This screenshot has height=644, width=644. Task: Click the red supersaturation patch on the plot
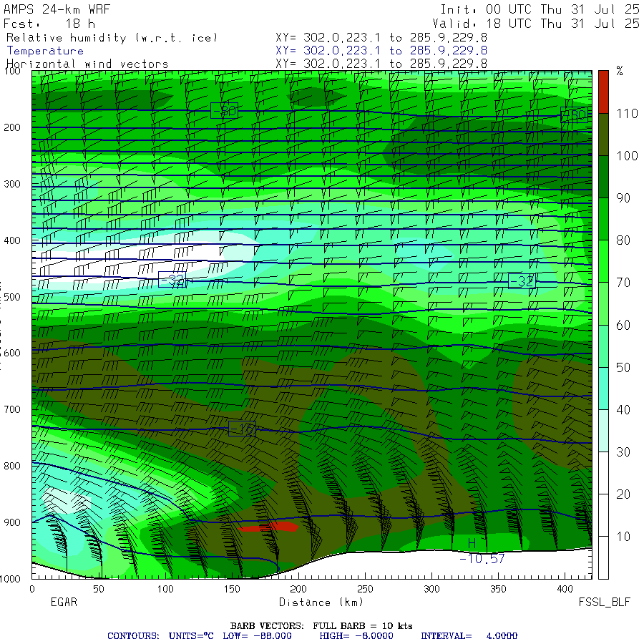269,527
